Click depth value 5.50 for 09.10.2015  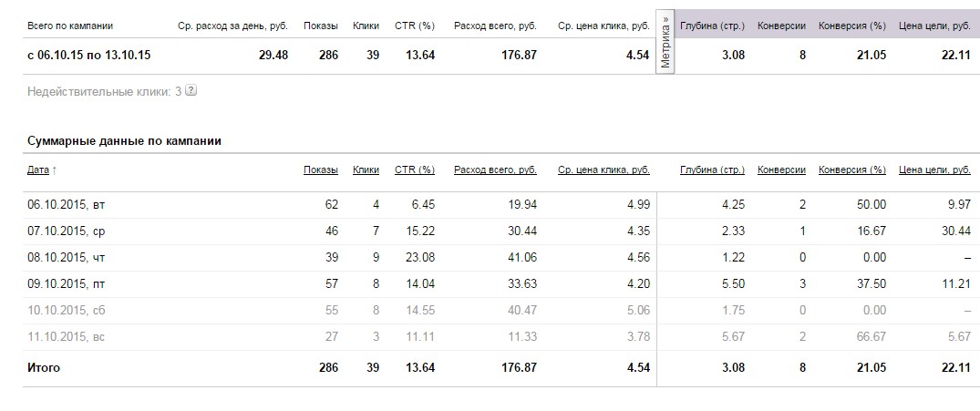(733, 283)
